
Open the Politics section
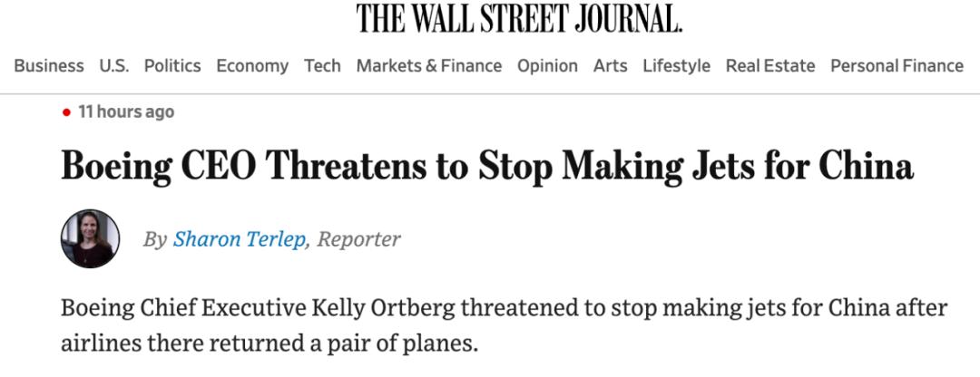tap(172, 65)
